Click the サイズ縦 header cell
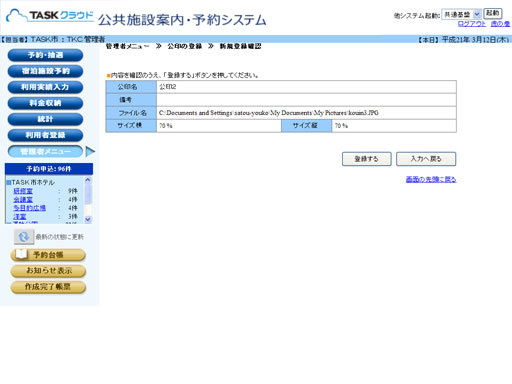The width and height of the screenshot is (512, 384). 307,126
